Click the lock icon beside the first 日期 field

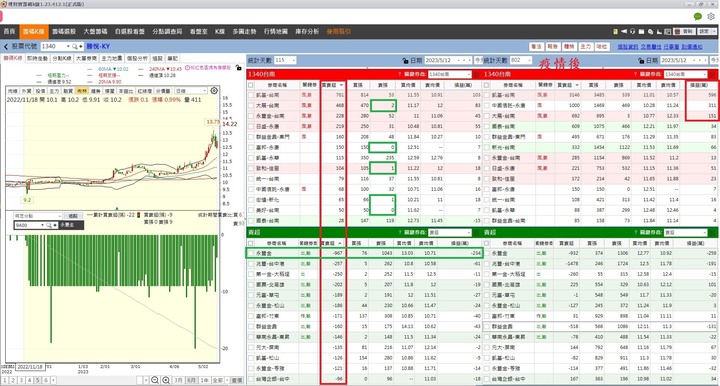[405, 61]
